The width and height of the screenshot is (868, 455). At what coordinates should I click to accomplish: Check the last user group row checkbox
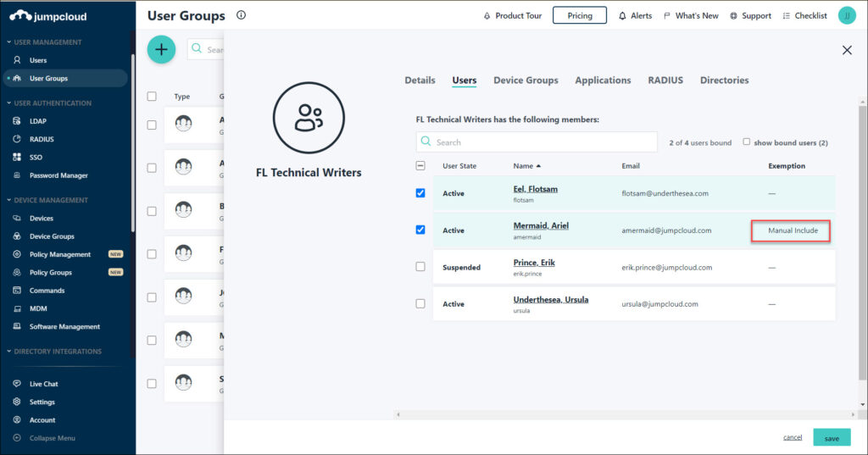(x=152, y=384)
